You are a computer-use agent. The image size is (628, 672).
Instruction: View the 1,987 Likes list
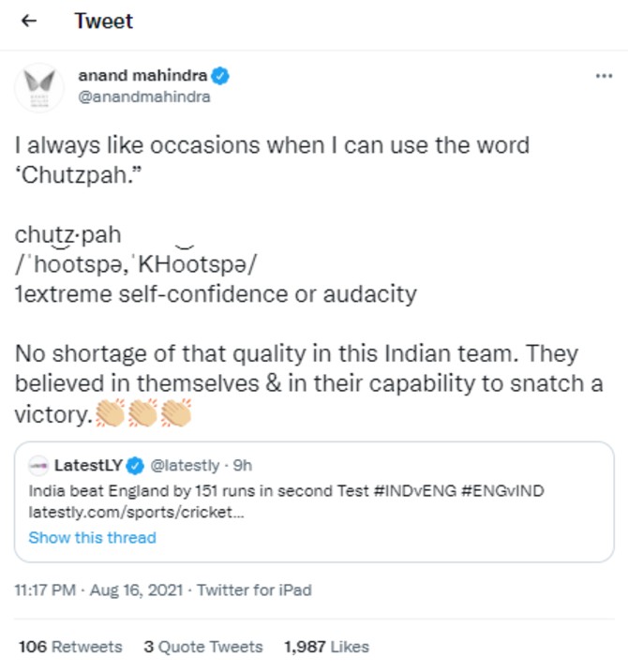tap(325, 647)
